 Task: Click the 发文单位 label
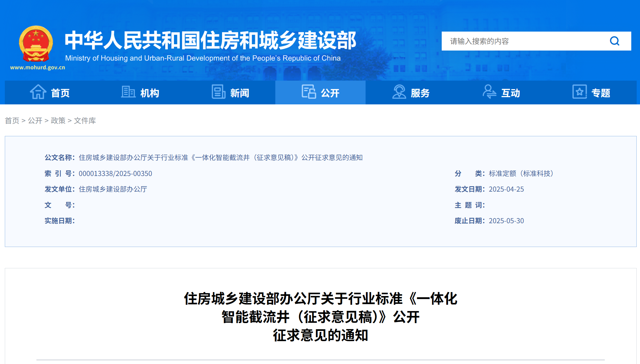(60, 189)
